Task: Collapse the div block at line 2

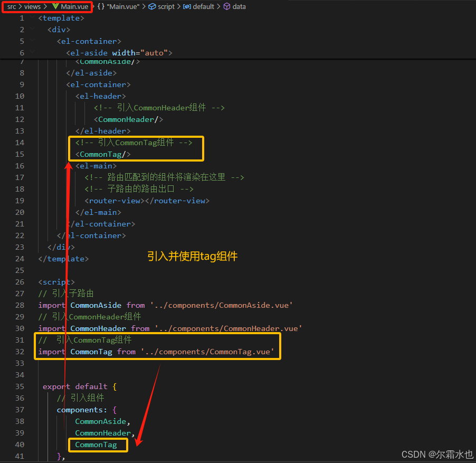Action: pos(32,30)
